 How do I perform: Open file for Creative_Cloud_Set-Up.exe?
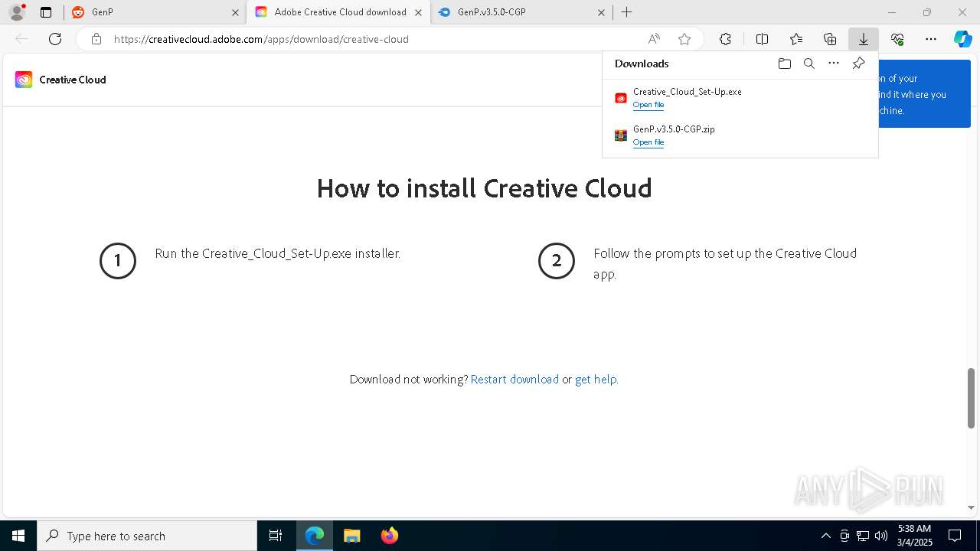(648, 105)
